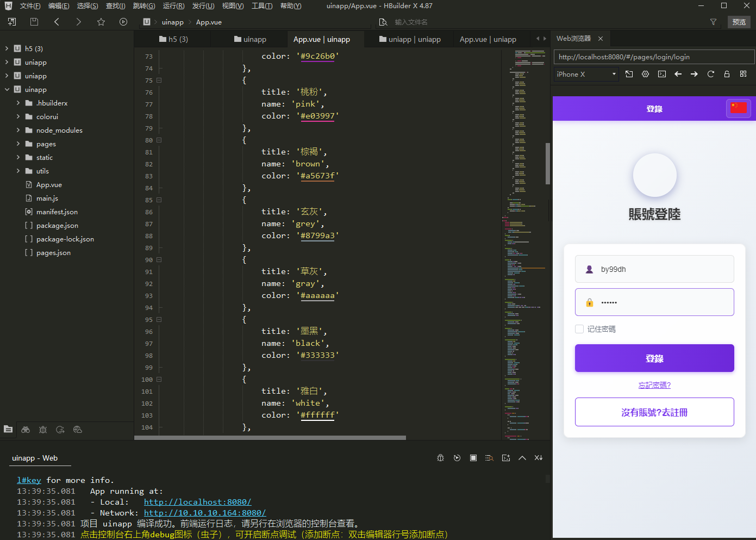Viewport: 756px width, 540px height.
Task: Show QR code for preview page
Action: pos(743,74)
